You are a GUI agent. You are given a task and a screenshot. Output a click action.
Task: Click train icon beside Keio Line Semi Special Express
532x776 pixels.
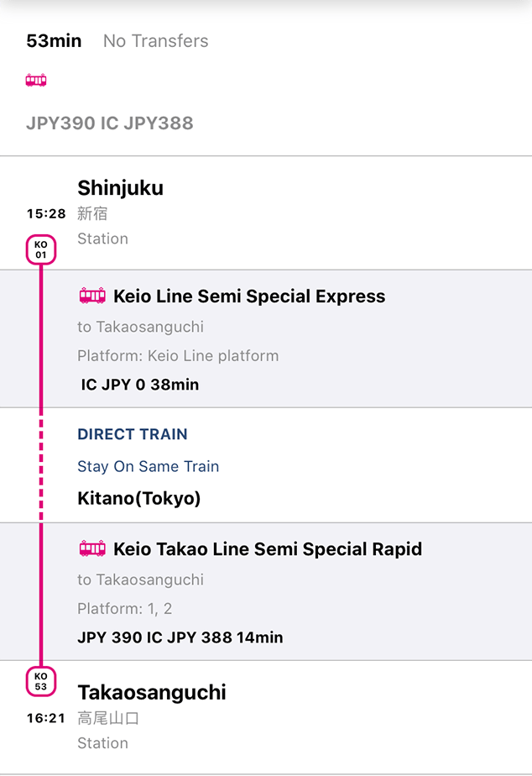(x=92, y=296)
